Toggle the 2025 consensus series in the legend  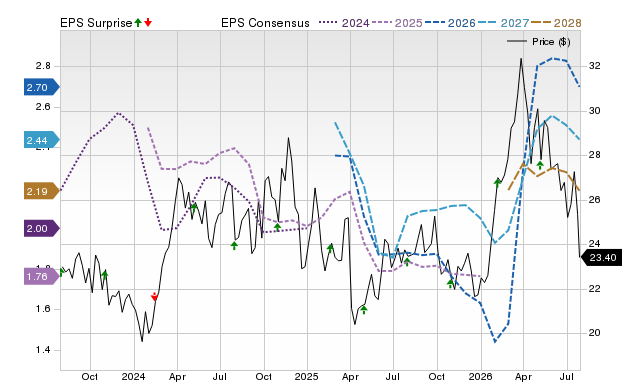397,23
